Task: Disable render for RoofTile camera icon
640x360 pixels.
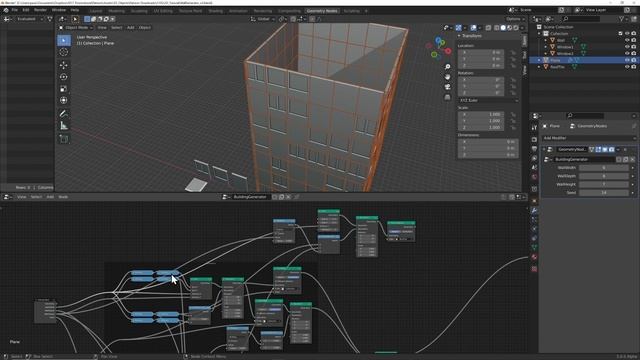Action: pyautogui.click(x=633, y=67)
